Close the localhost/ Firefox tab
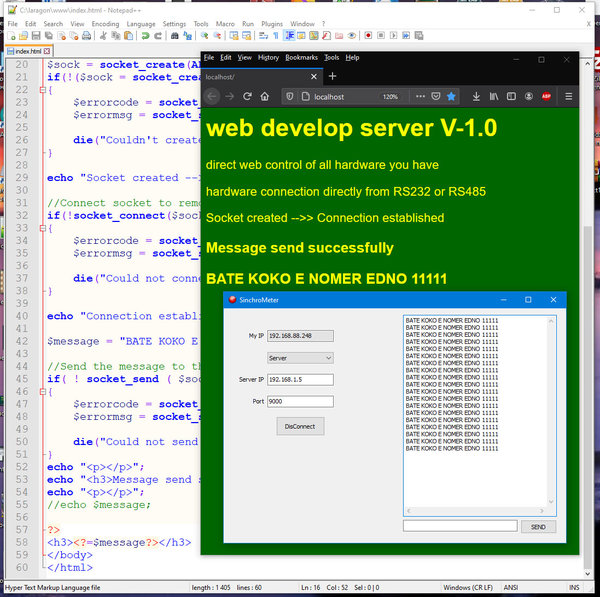This screenshot has height=597, width=600. tap(314, 77)
